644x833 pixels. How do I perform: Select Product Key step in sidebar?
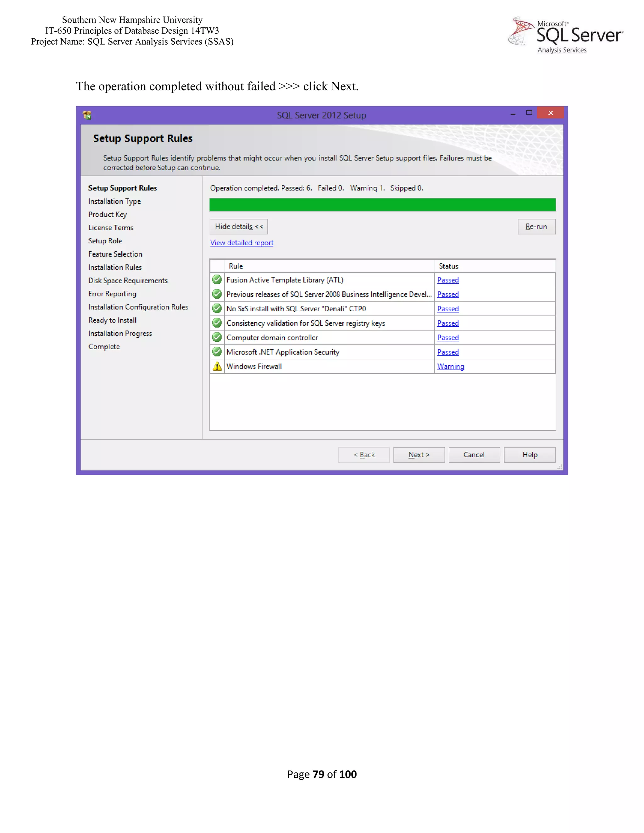click(x=108, y=214)
